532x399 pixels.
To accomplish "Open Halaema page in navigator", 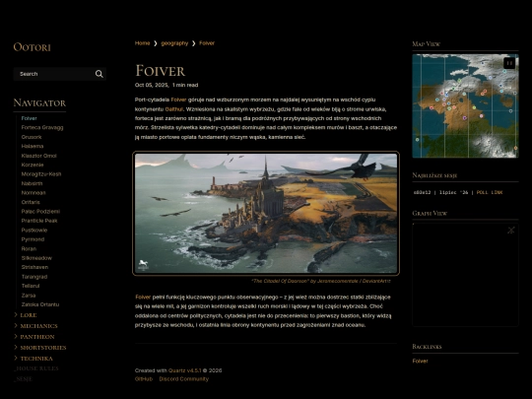I will [33, 146].
